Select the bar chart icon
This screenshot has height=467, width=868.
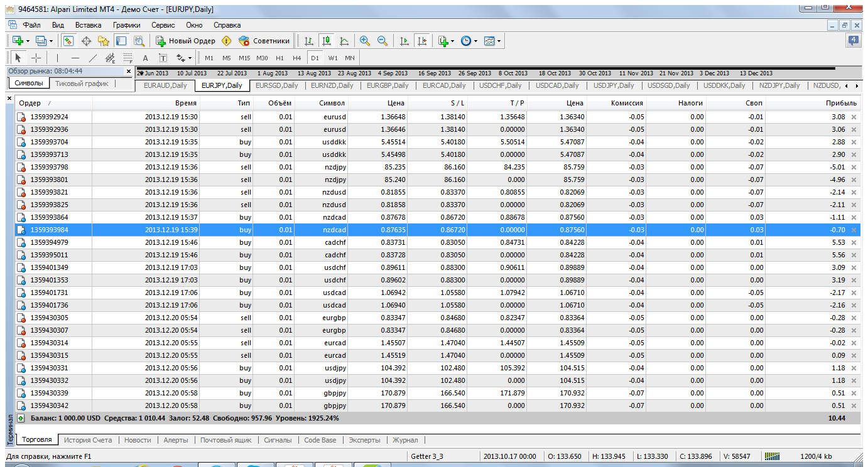308,41
